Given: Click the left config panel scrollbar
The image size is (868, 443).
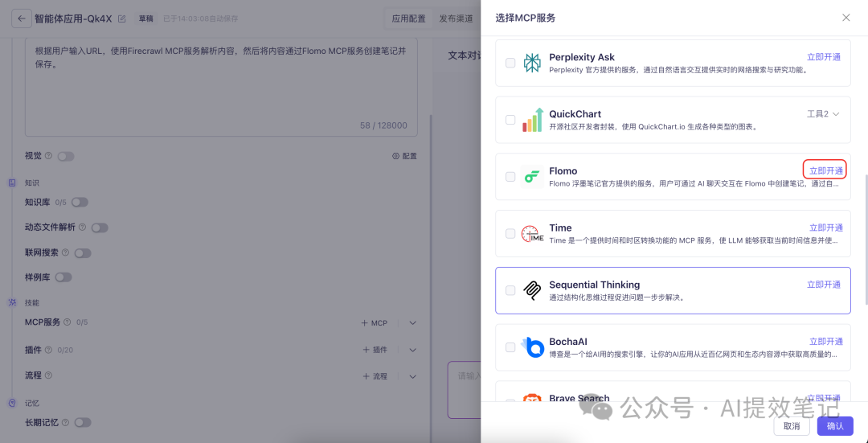Looking at the screenshot, I should point(431,277).
